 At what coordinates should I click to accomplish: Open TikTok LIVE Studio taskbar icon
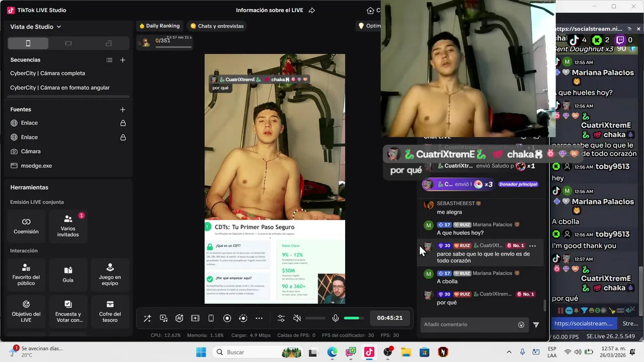pyautogui.click(x=369, y=352)
